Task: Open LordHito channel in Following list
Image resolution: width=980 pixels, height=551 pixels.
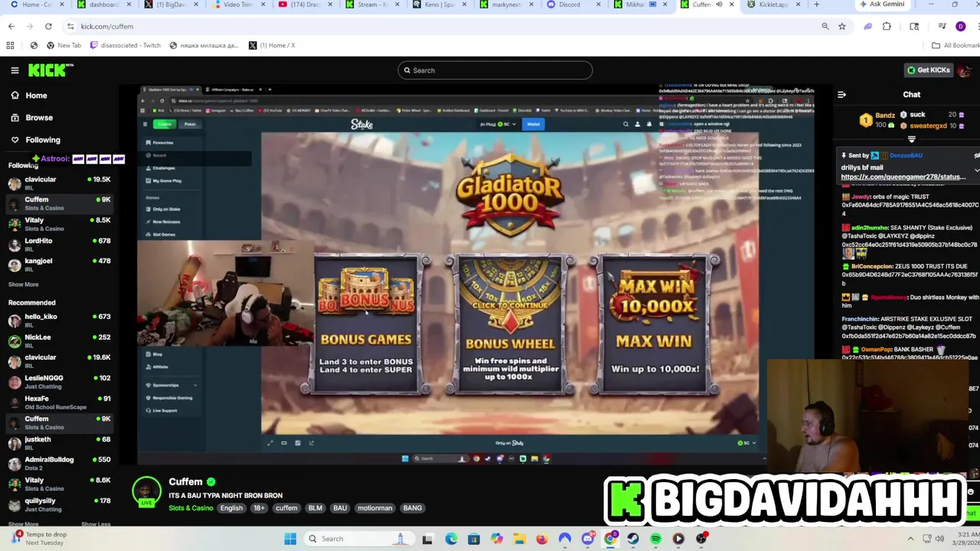Action: coord(60,244)
